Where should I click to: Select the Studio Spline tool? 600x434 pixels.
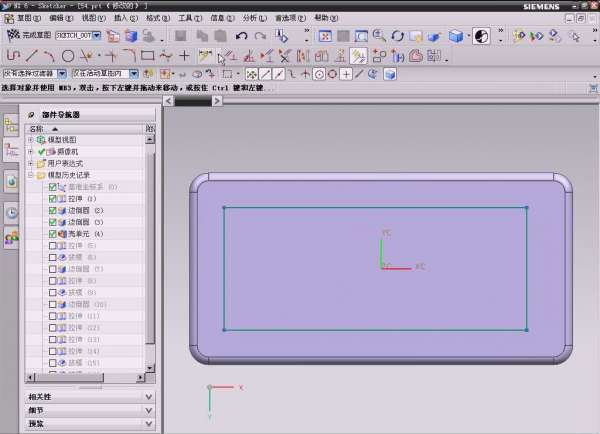(x=166, y=56)
